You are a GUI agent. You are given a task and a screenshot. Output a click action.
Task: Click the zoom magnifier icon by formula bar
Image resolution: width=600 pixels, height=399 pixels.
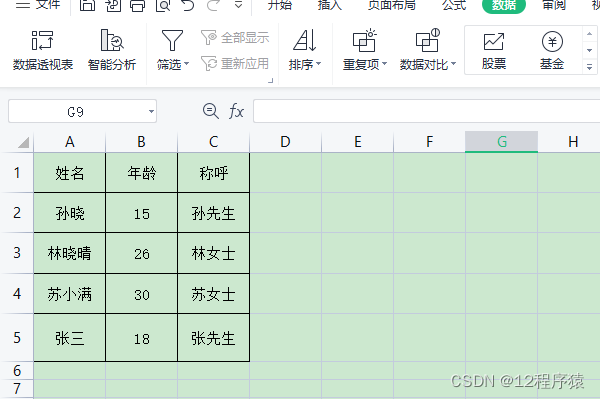[x=210, y=111]
